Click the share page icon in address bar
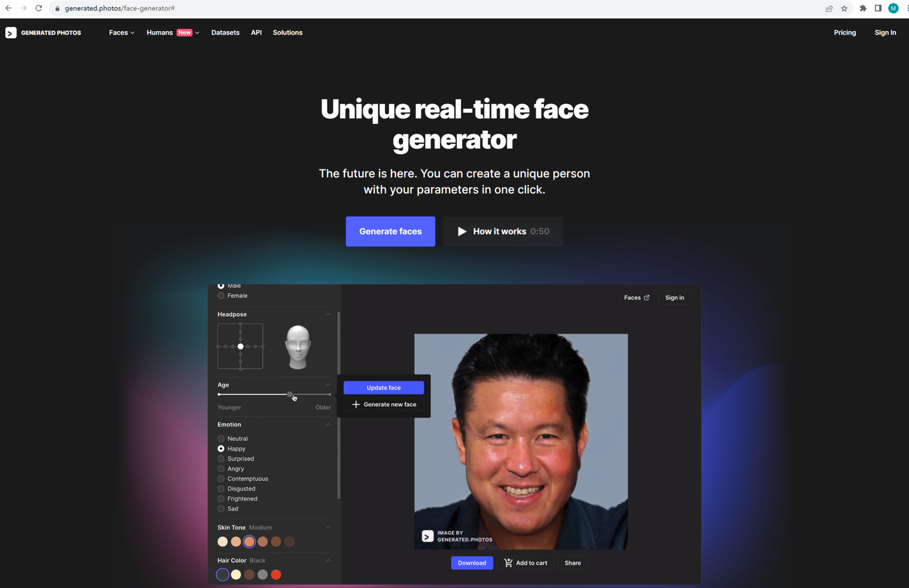Image resolution: width=909 pixels, height=588 pixels. (x=829, y=9)
